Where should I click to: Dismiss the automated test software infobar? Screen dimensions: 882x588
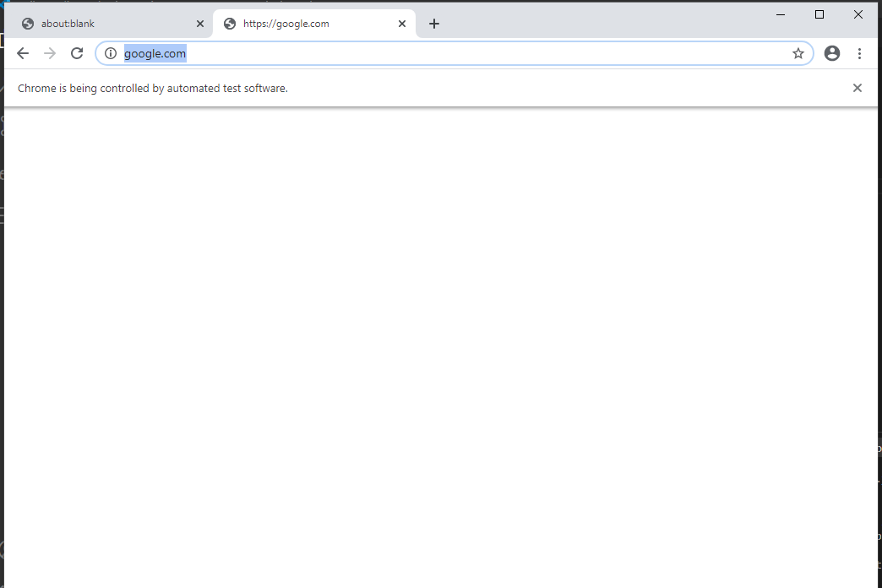click(857, 88)
